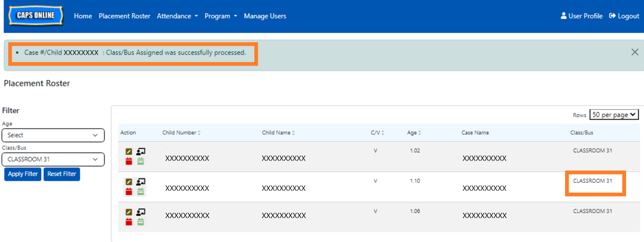The height and width of the screenshot is (242, 644).
Task: Open the Age filter dropdown
Action: (x=53, y=135)
